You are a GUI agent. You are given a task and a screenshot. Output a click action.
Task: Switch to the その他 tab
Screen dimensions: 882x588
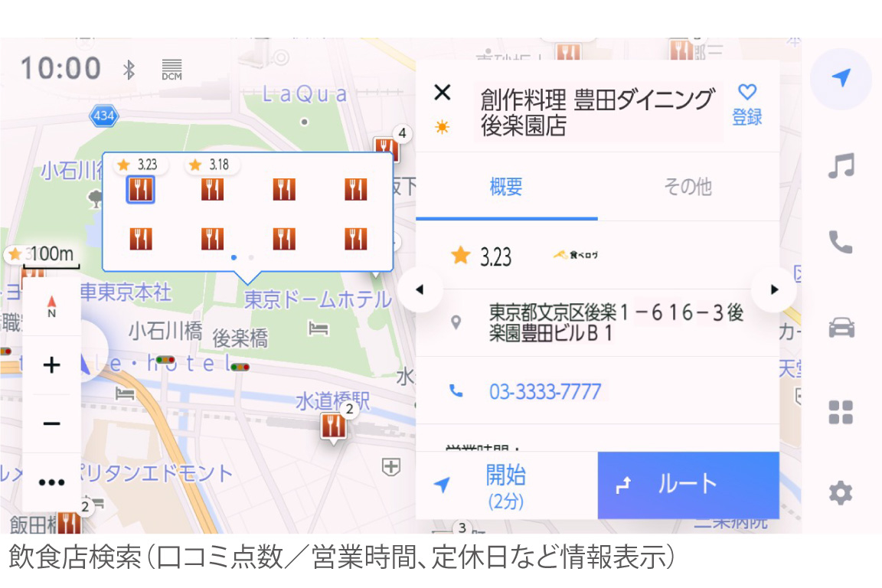(688, 186)
